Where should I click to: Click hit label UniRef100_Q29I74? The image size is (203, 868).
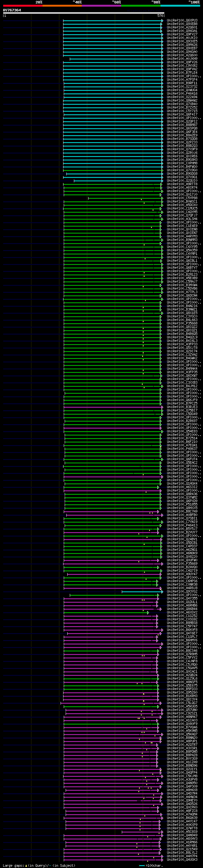(x=182, y=351)
